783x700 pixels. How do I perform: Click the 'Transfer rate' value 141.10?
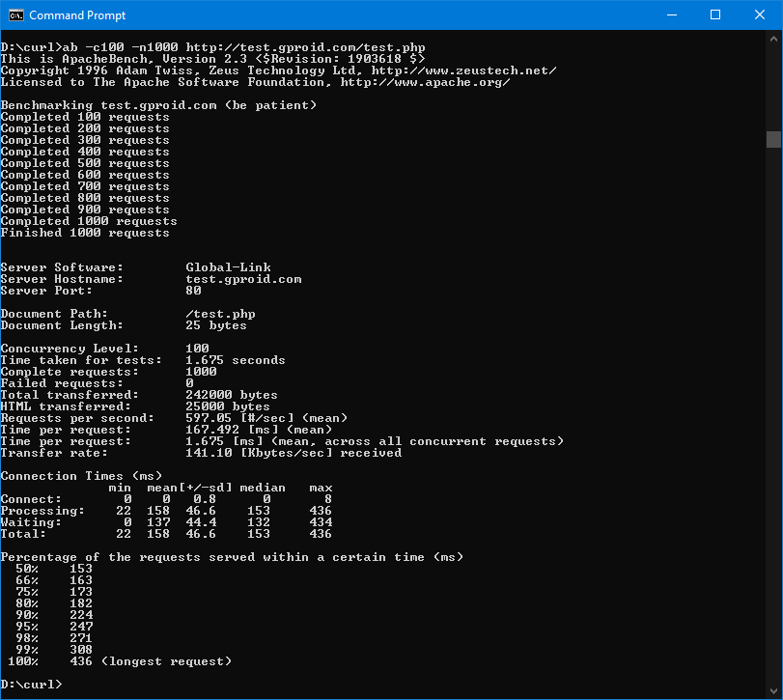click(209, 453)
